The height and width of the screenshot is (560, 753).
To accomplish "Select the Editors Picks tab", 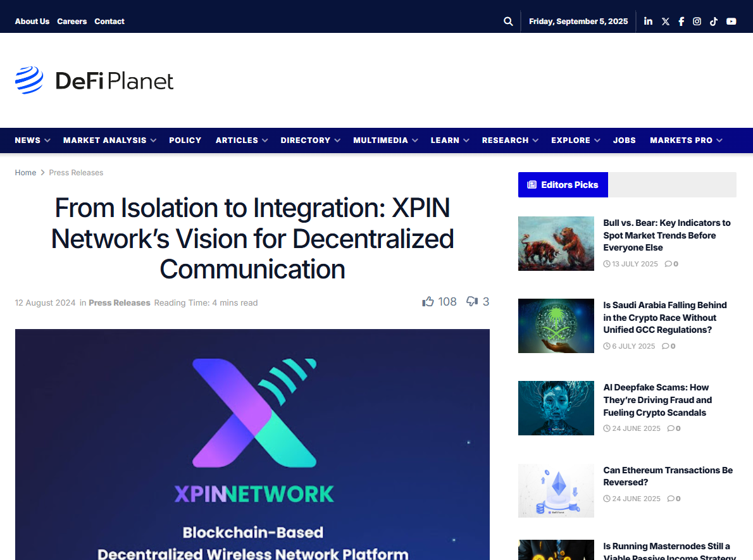I will (x=563, y=185).
